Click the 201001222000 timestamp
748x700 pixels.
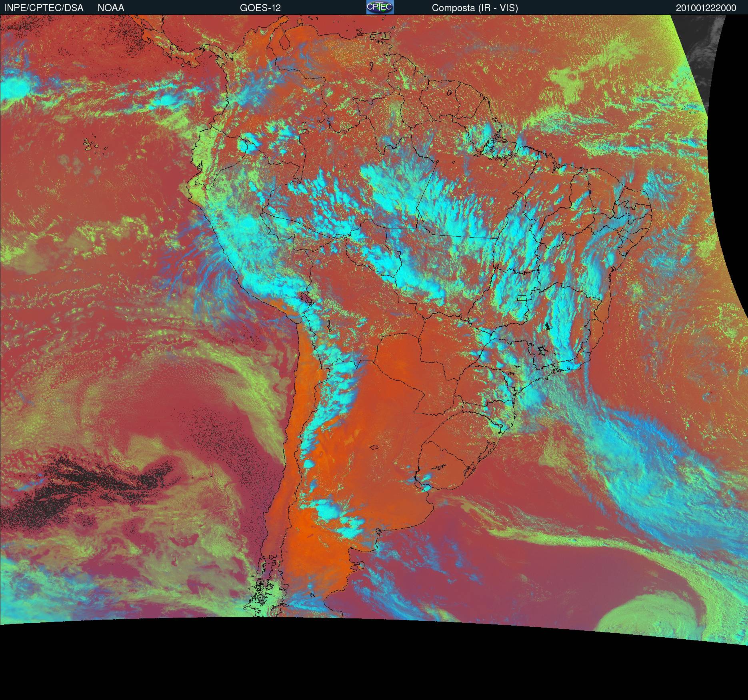(x=706, y=8)
